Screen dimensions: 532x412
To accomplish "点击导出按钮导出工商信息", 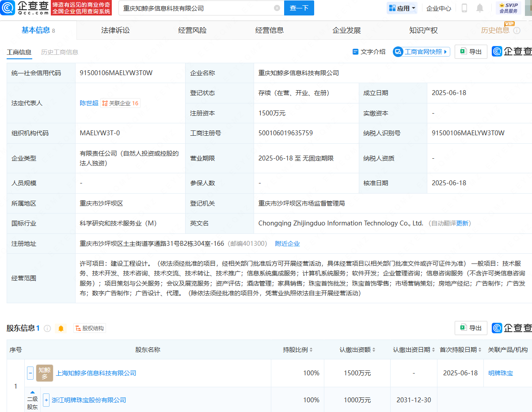I will tap(471, 51).
